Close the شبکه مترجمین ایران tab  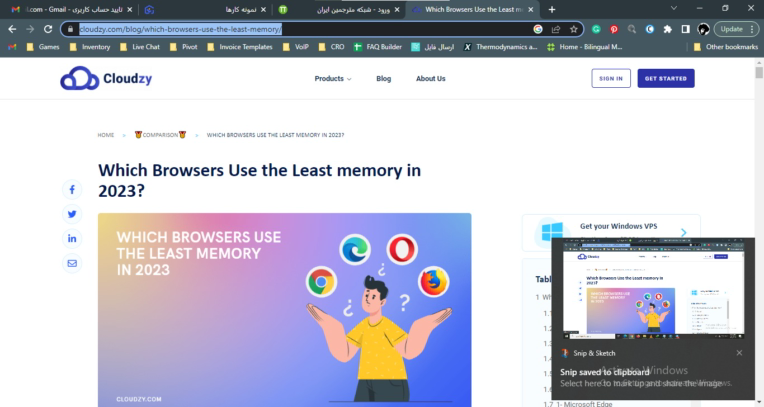(397, 9)
